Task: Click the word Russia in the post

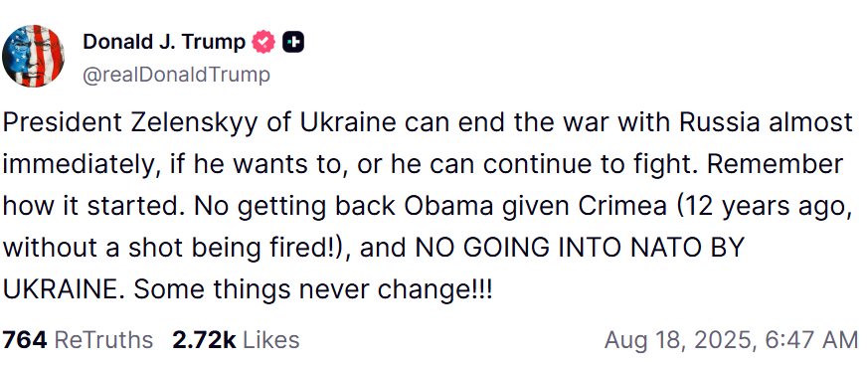Action: 720,123
